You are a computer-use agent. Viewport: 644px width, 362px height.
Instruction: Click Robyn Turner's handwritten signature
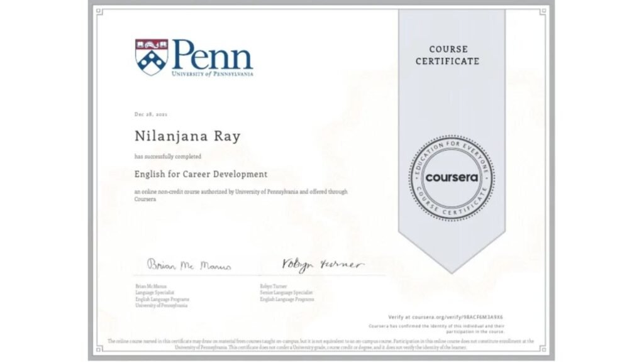pos(321,264)
